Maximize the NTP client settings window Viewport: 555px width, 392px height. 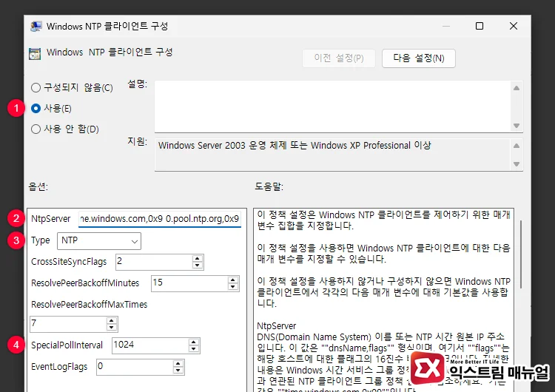click(480, 26)
